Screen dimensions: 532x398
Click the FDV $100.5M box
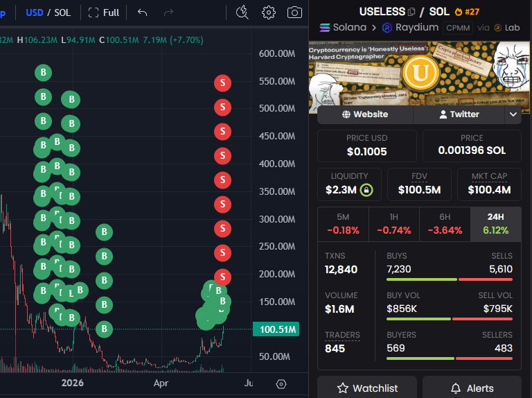(419, 184)
